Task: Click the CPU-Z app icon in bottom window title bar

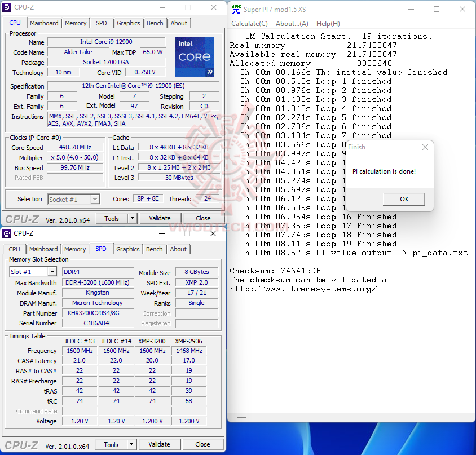Action: (x=6, y=233)
